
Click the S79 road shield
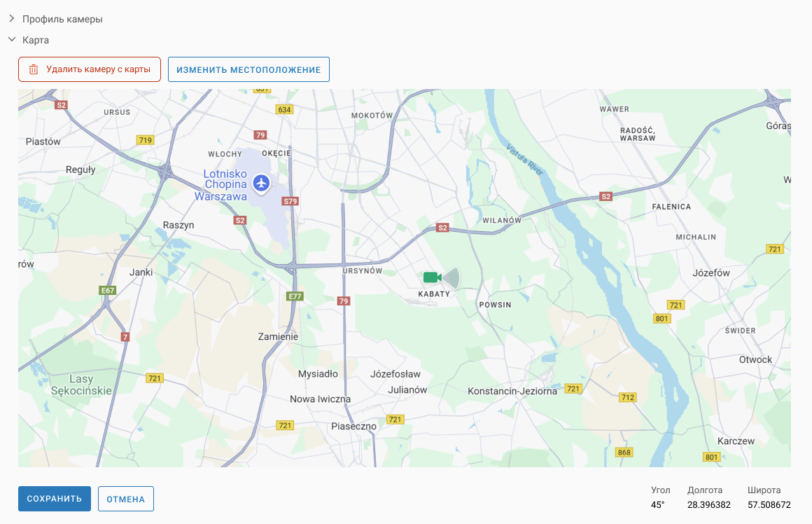coord(290,201)
